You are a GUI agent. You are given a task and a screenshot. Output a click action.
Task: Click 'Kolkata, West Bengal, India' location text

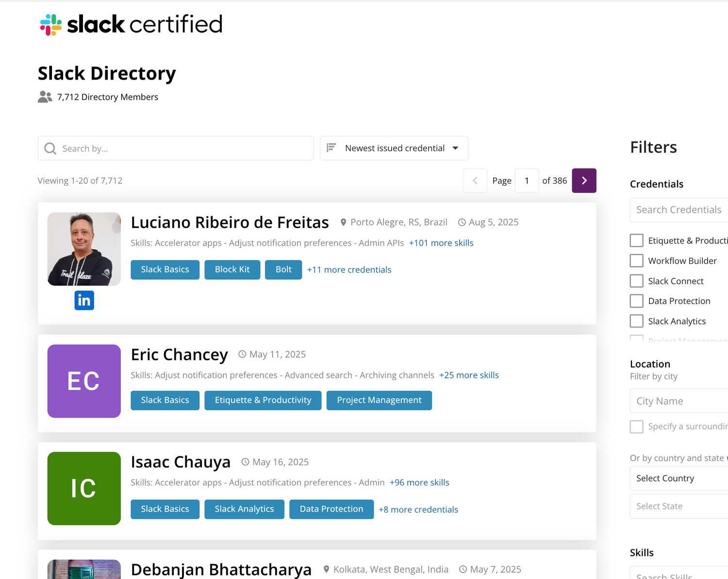[x=391, y=569]
